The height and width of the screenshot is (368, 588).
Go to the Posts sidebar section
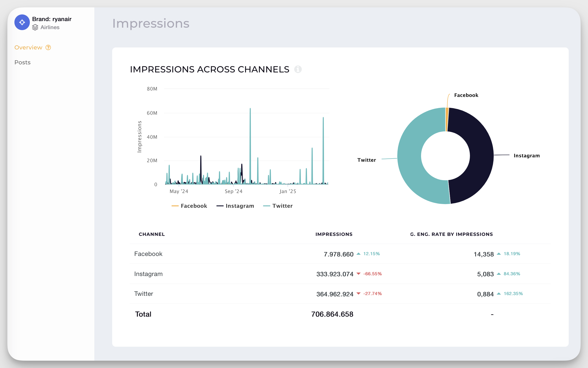pyautogui.click(x=22, y=62)
